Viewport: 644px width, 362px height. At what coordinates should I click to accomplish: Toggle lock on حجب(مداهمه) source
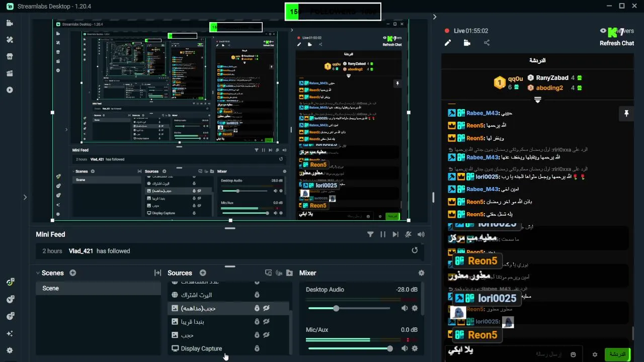point(257,308)
